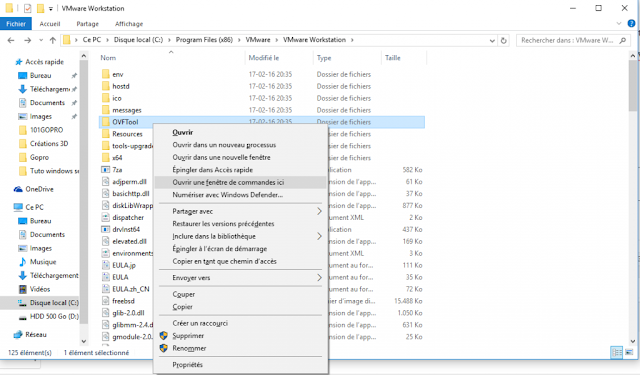The width and height of the screenshot is (640, 375).
Task: Click Disque local (C:) in address path
Action: point(138,40)
